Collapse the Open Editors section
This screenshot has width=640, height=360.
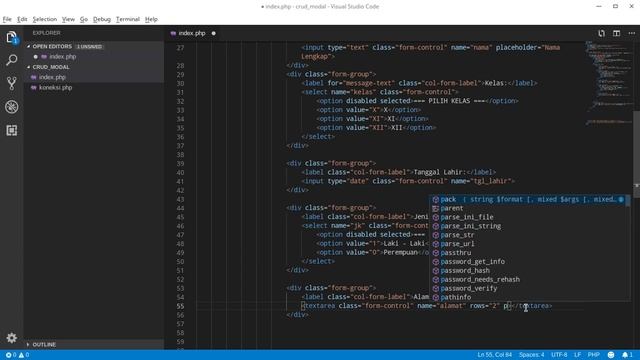point(93,47)
